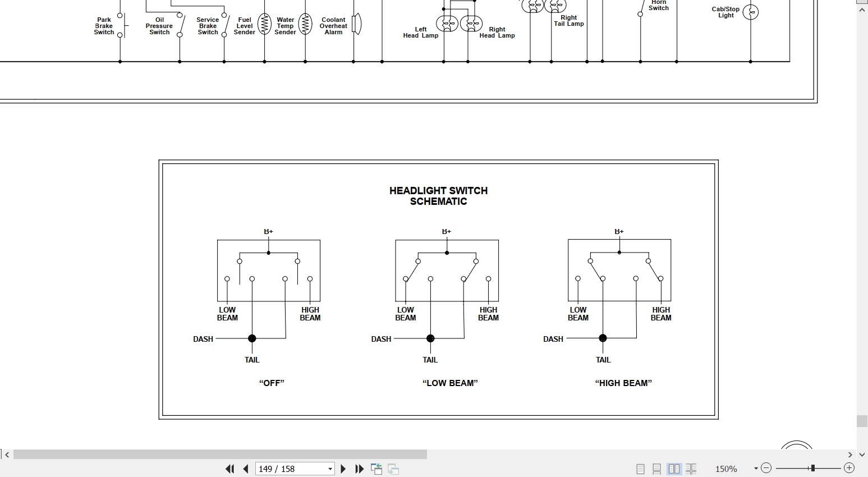Click the HEADLIGHT SWITCH SCHEMATIC title

[439, 196]
